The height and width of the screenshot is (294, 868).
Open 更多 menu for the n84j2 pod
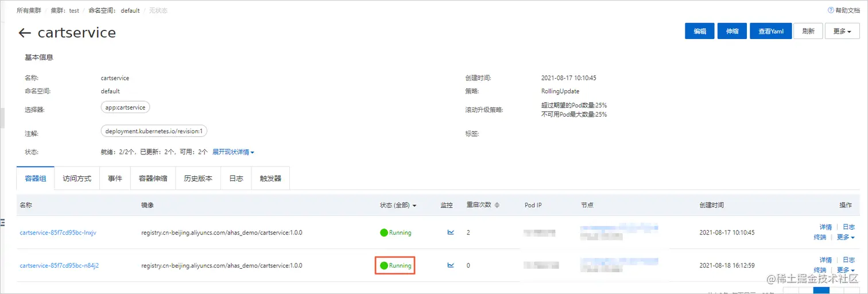tap(846, 270)
